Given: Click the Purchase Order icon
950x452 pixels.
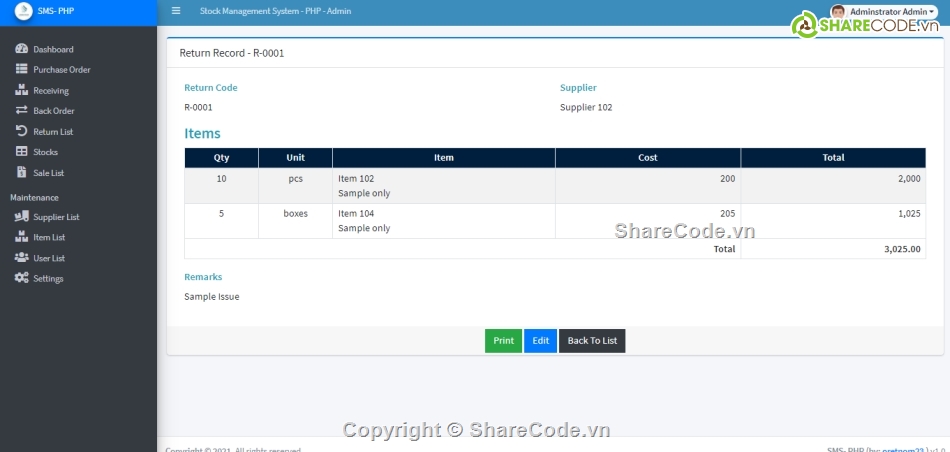Looking at the screenshot, I should 22,70.
